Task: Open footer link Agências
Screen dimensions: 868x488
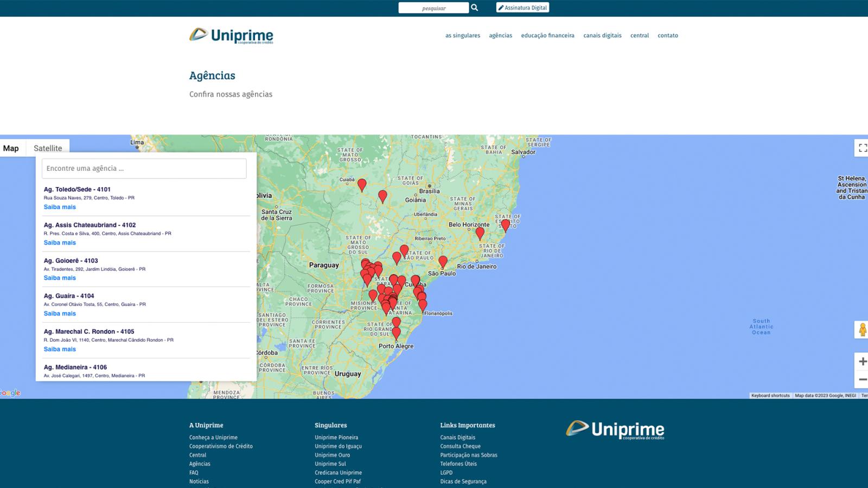Action: click(200, 464)
